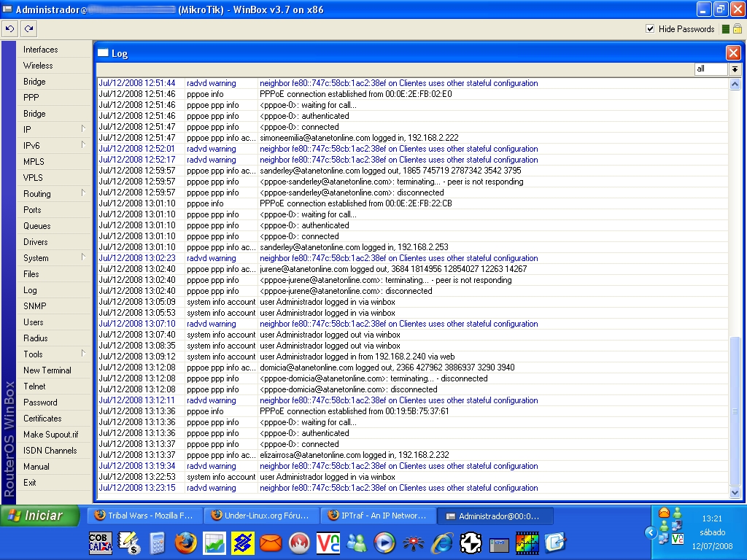This screenshot has height=560, width=747.
Task: Switch to Tribal Wars Firefox taskbar window
Action: [145, 516]
